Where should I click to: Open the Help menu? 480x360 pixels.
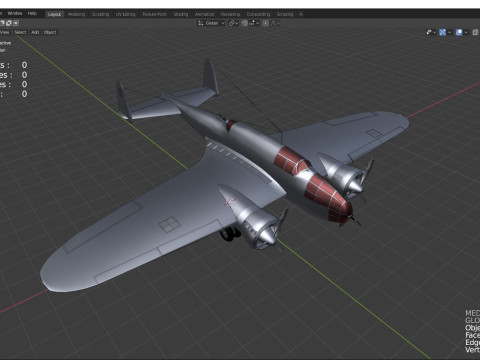[x=32, y=13]
